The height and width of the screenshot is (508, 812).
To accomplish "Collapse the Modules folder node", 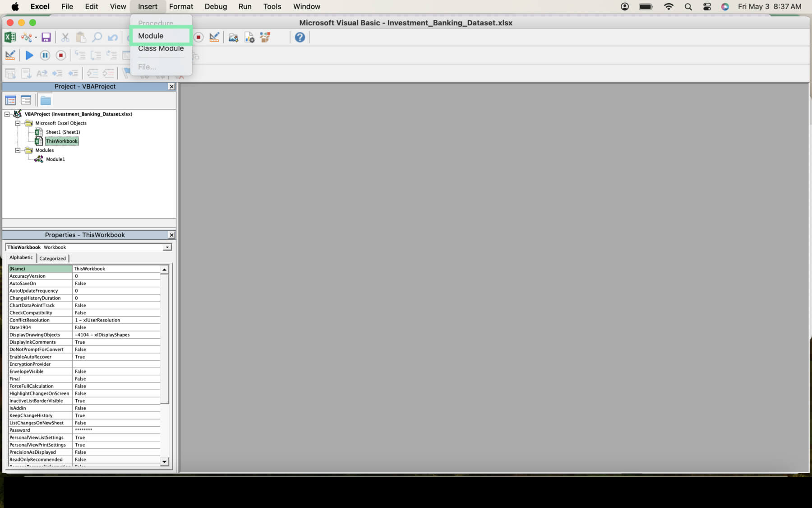I will 18,150.
